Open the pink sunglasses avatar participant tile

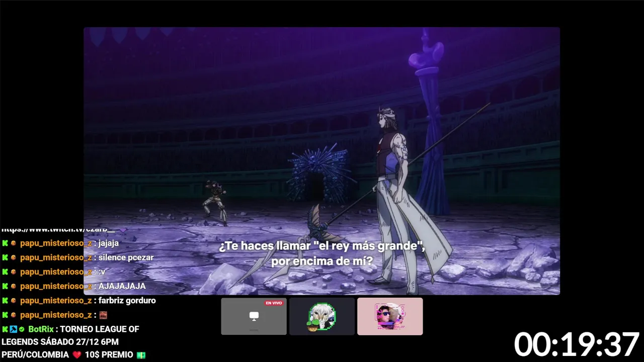pyautogui.click(x=390, y=316)
